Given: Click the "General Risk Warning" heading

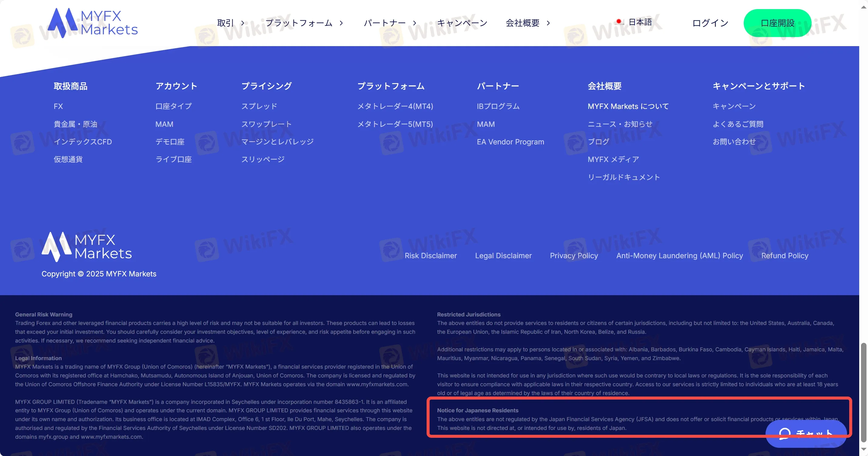Looking at the screenshot, I should click(x=43, y=314).
